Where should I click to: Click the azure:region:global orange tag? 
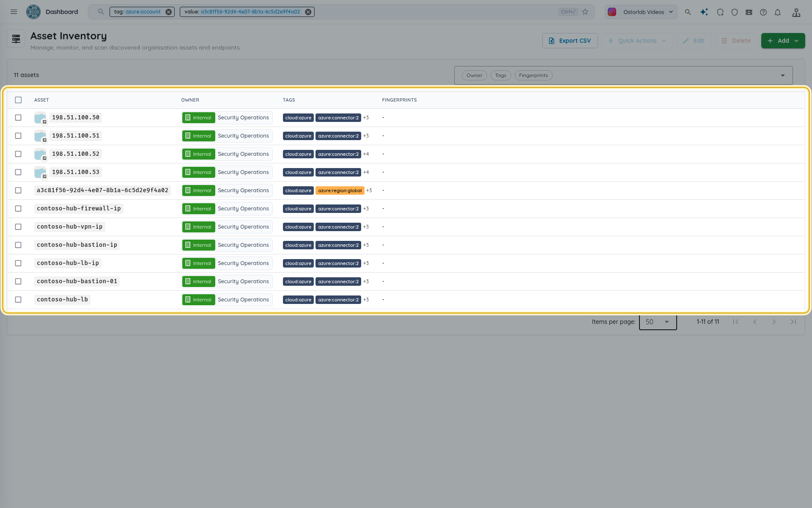(340, 190)
